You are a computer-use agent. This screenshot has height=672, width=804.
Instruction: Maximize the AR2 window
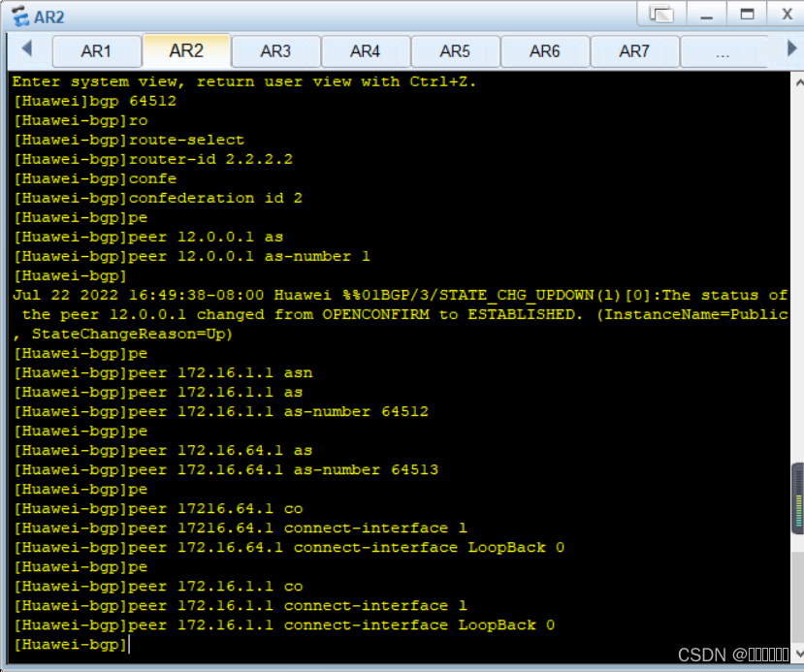point(747,14)
